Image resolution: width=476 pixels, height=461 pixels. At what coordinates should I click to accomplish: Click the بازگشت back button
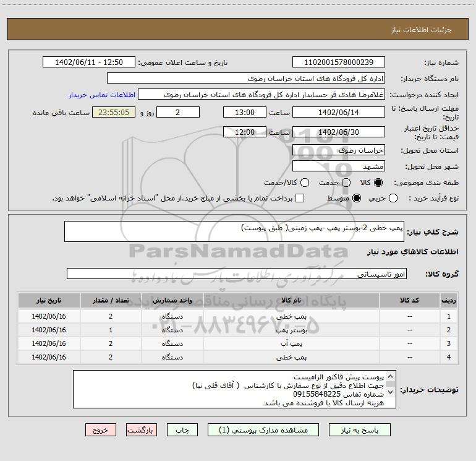[142, 430]
